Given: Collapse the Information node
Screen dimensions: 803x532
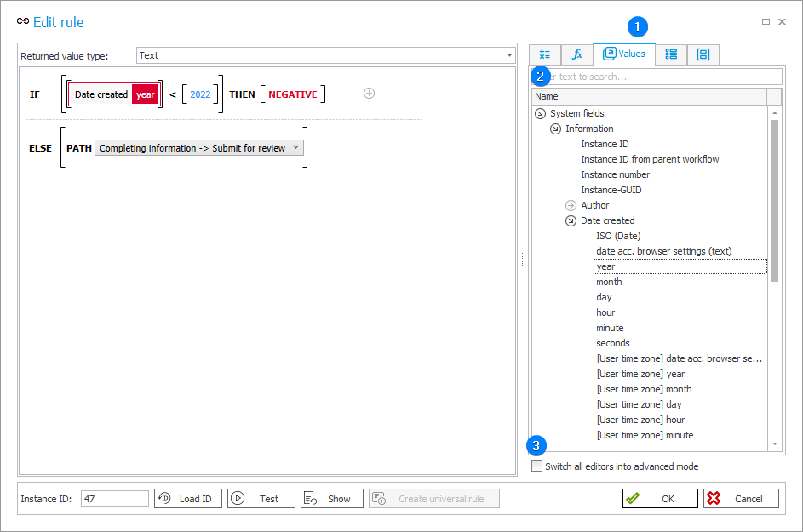Looking at the screenshot, I should click(x=556, y=129).
